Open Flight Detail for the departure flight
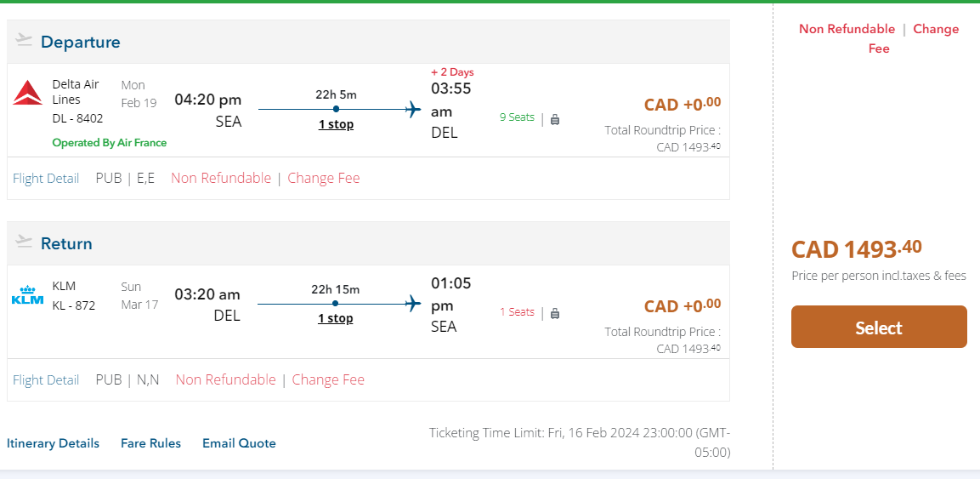The image size is (980, 479). coord(46,178)
